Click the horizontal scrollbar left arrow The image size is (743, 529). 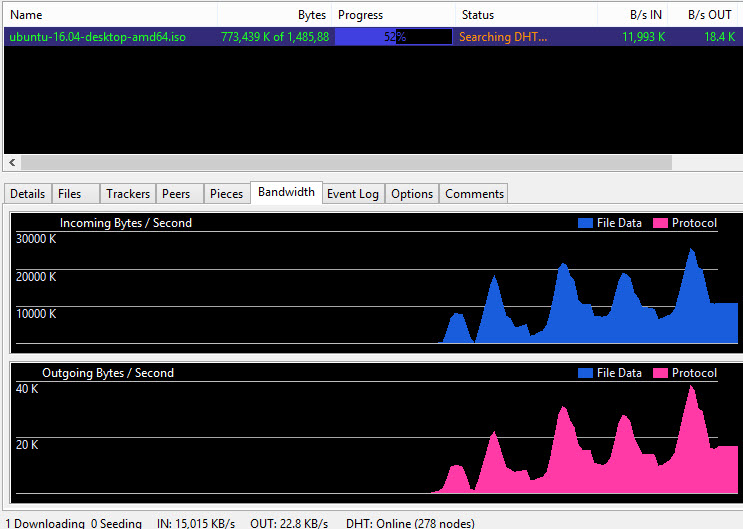[x=12, y=163]
